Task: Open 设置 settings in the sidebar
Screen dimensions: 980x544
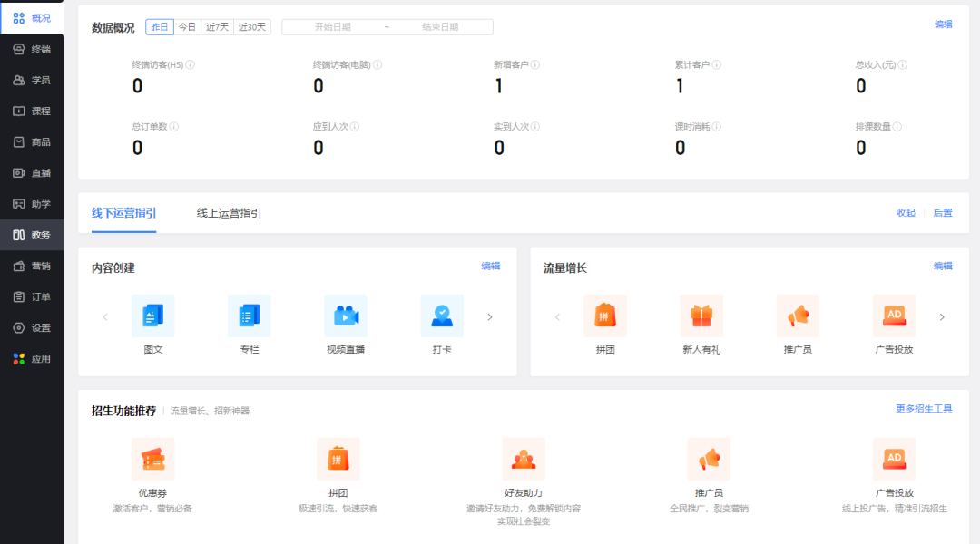Action: coord(32,328)
